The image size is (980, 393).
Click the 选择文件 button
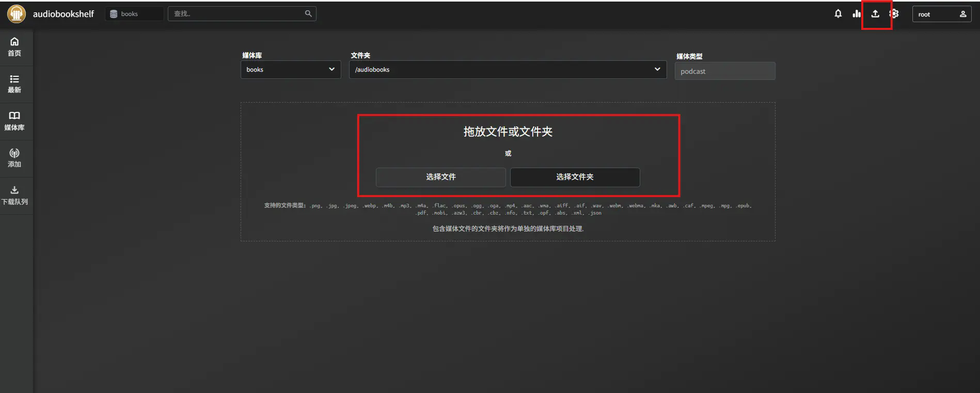440,177
